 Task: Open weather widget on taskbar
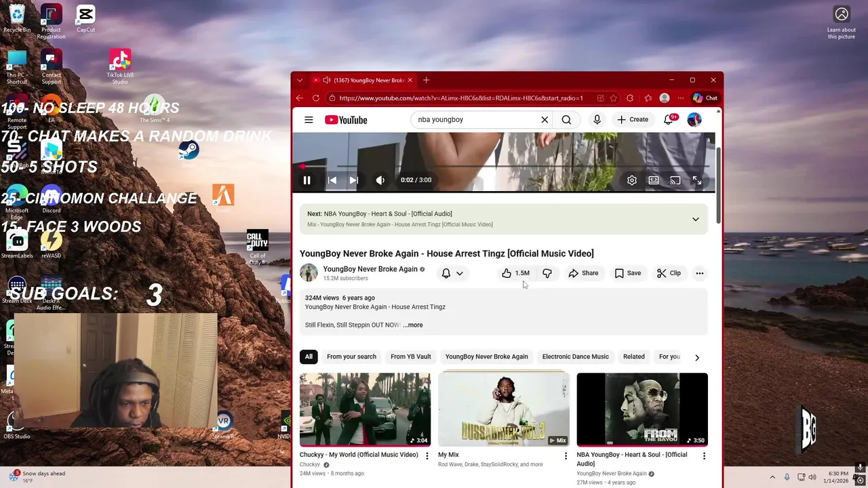coord(38,477)
